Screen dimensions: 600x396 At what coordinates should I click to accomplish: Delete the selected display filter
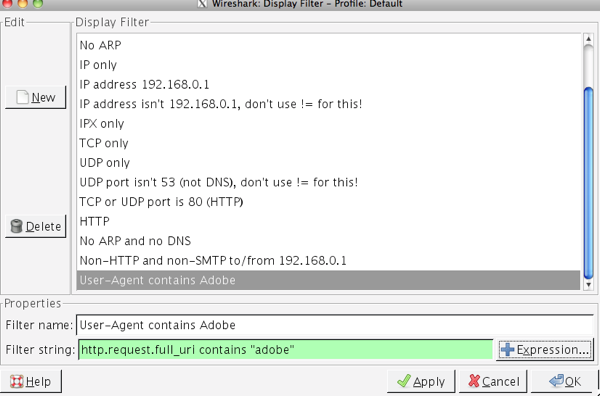click(x=36, y=227)
